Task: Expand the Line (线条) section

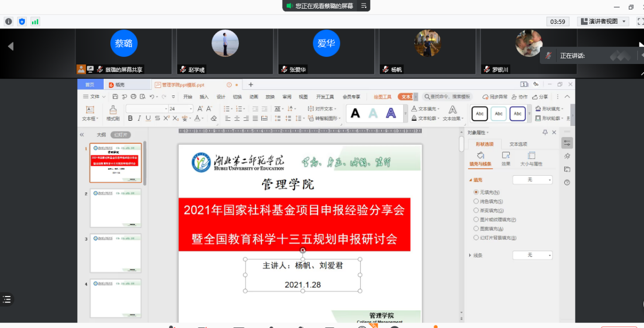Action: point(470,255)
